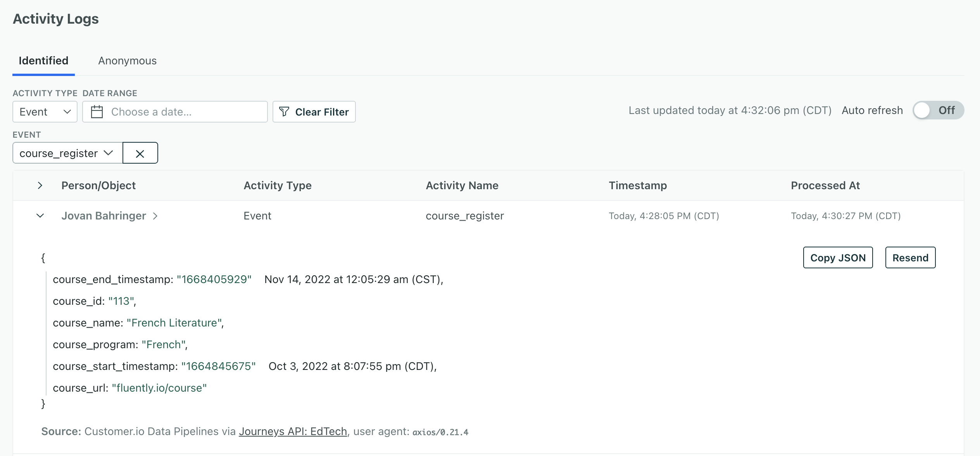Resend the course_register event

click(x=910, y=257)
